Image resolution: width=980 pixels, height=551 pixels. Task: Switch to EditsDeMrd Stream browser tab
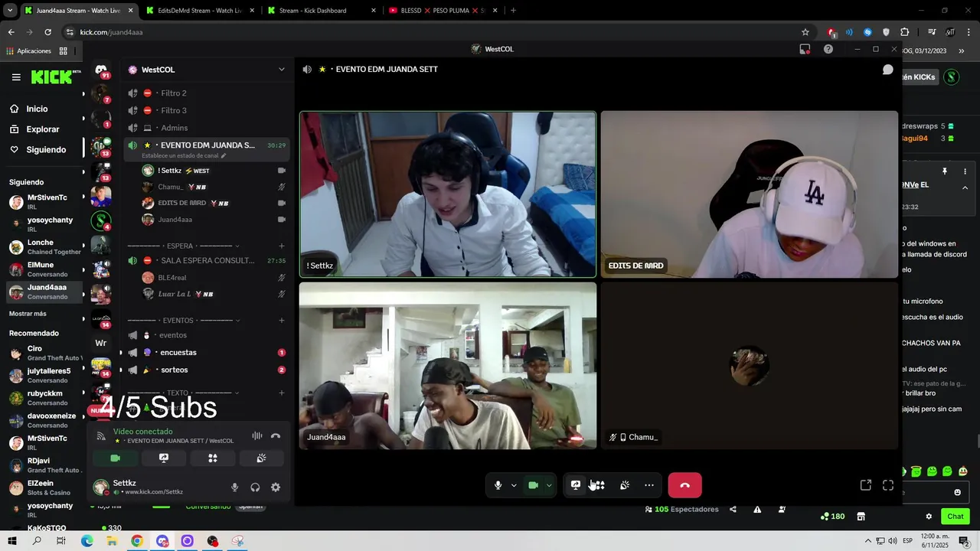pyautogui.click(x=200, y=11)
